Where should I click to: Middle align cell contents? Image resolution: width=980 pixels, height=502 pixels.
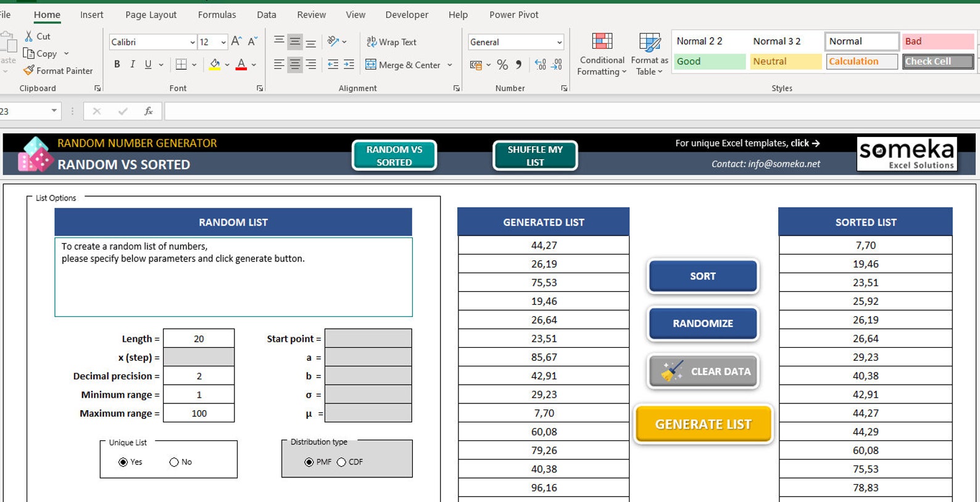[295, 41]
